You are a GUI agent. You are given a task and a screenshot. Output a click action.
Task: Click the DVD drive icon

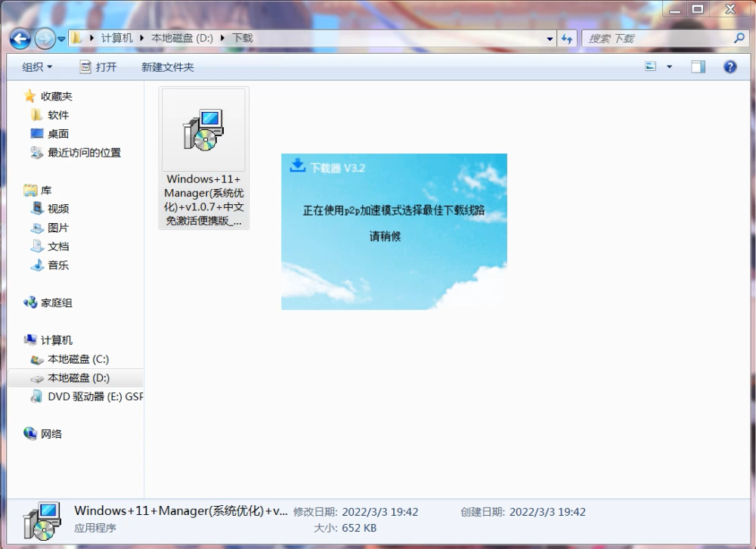tap(36, 396)
